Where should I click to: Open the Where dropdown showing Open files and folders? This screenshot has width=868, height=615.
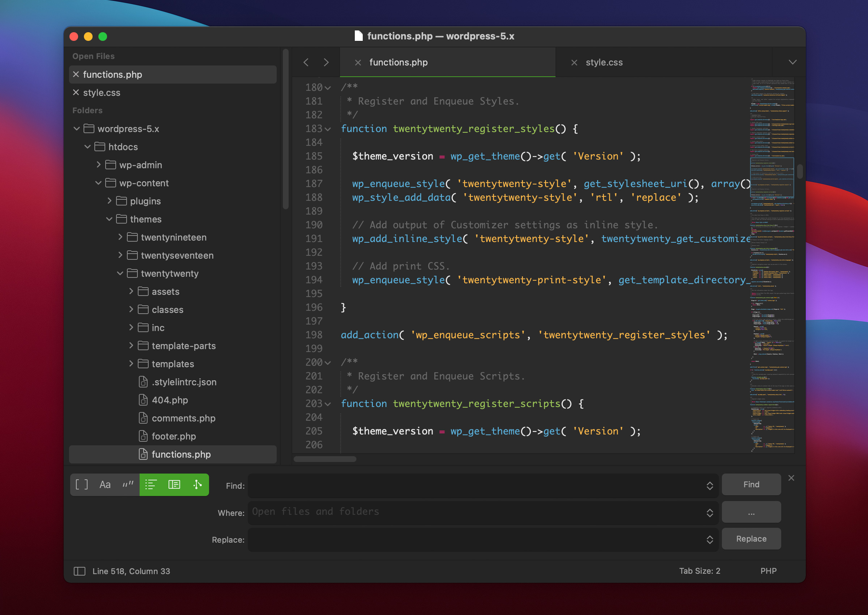click(709, 512)
